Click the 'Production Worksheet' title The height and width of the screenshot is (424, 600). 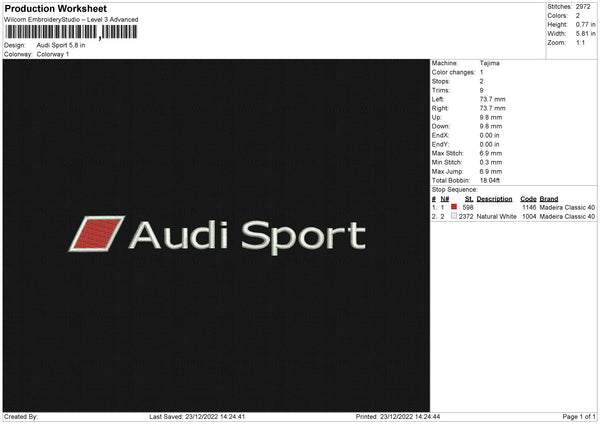(x=55, y=8)
